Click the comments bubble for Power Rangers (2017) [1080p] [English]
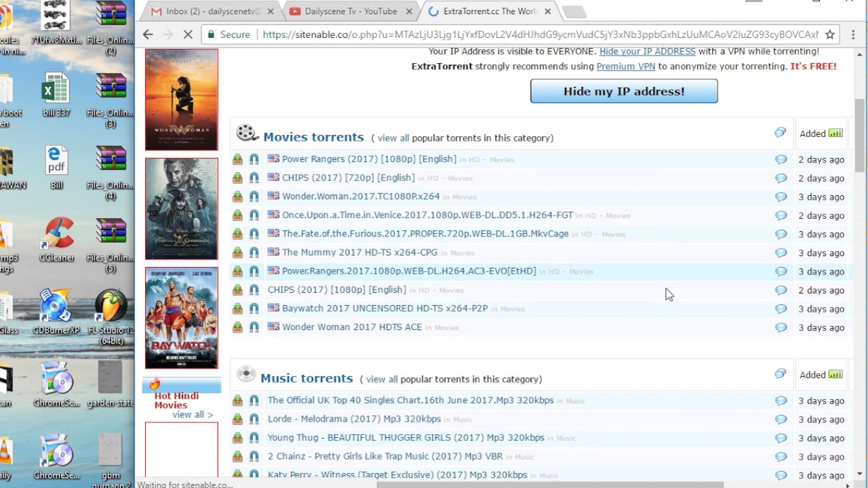 pyautogui.click(x=781, y=159)
